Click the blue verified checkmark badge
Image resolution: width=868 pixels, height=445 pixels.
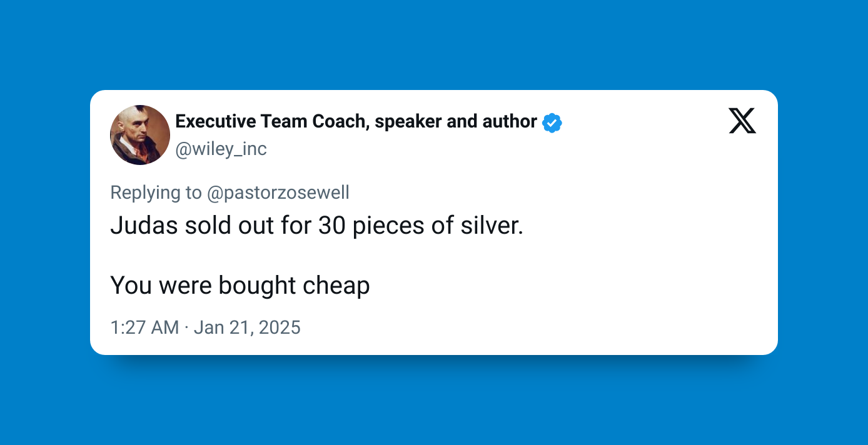[x=552, y=123]
